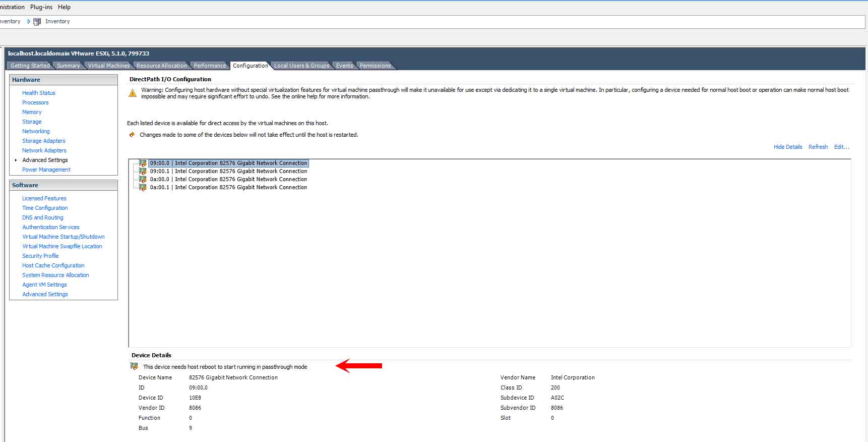The width and height of the screenshot is (868, 442).
Task: Select device 0a:00.0 Intel 82576 row
Action: click(228, 179)
